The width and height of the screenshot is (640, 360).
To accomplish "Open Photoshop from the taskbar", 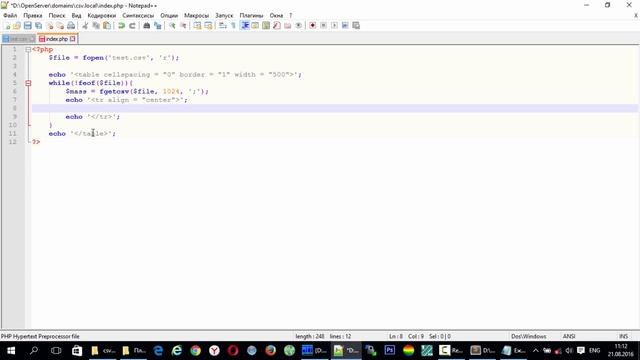I will [x=389, y=351].
